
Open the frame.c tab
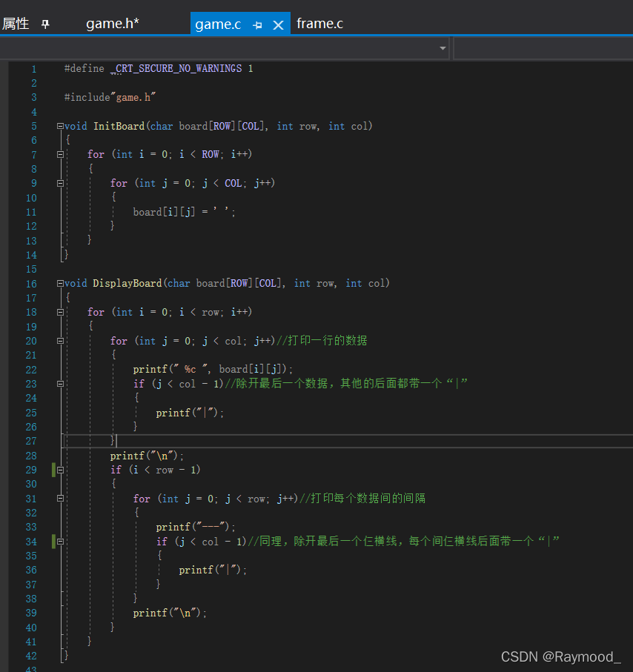pos(319,24)
